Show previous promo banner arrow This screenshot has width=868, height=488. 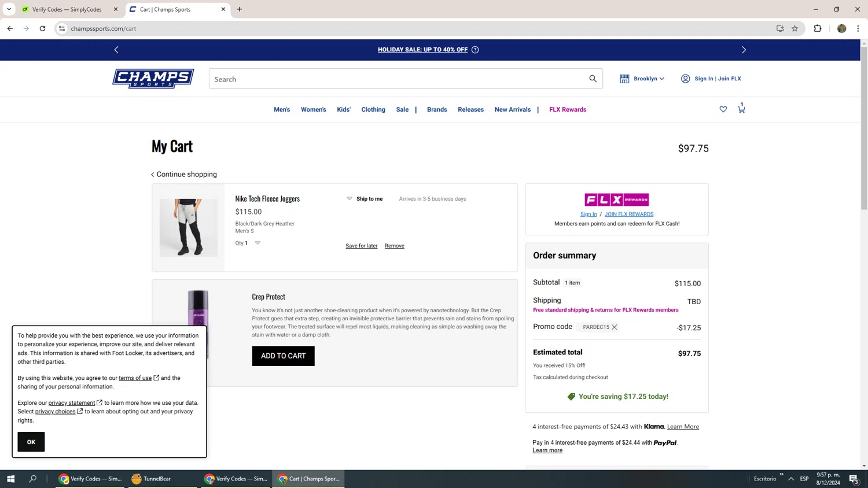[116, 50]
